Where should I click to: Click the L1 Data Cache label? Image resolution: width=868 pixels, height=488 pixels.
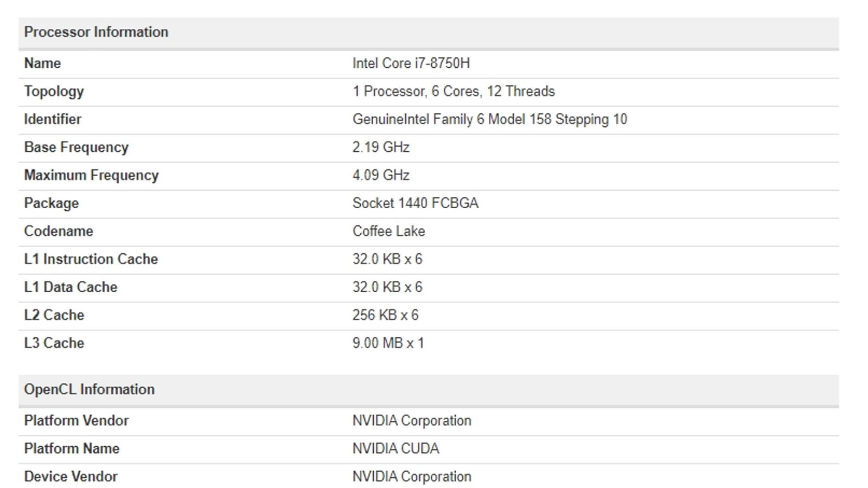pos(71,287)
